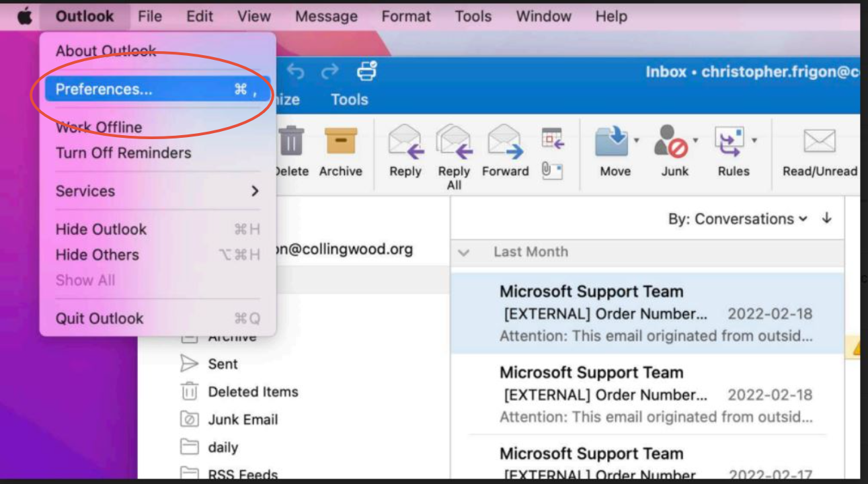The width and height of the screenshot is (868, 484).
Task: Open the Window menu
Action: 543,16
